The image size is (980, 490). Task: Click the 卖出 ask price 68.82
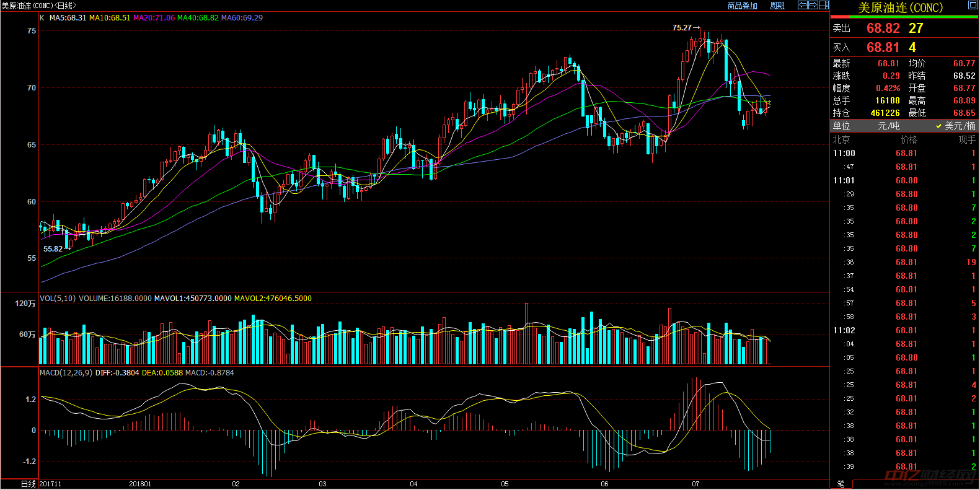[x=883, y=28]
